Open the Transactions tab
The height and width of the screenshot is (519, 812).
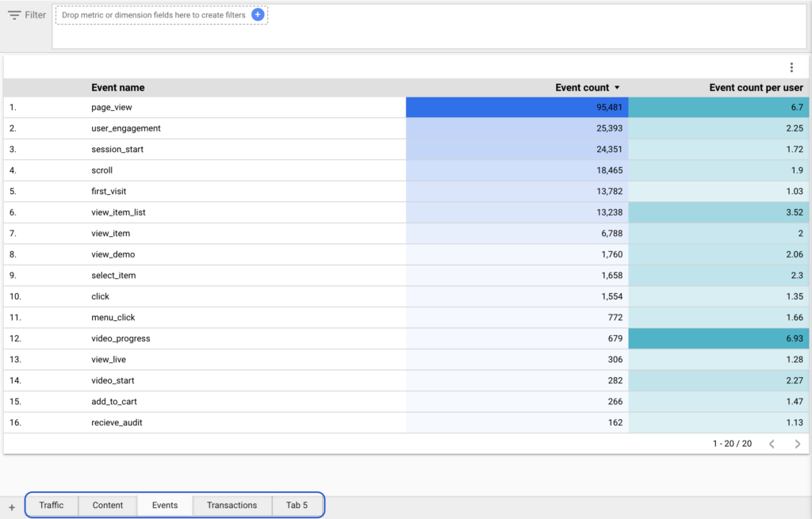click(x=232, y=505)
